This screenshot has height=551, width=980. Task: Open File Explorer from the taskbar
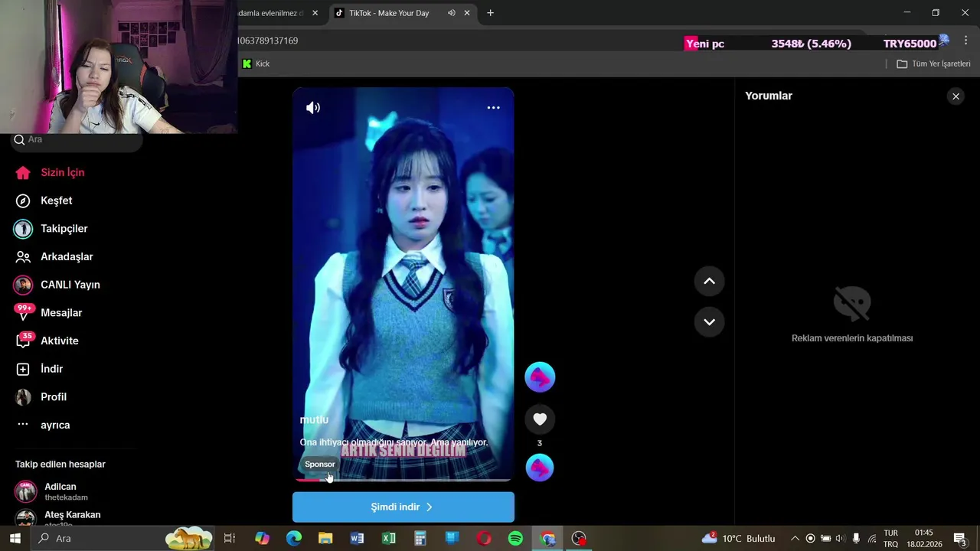click(x=325, y=539)
